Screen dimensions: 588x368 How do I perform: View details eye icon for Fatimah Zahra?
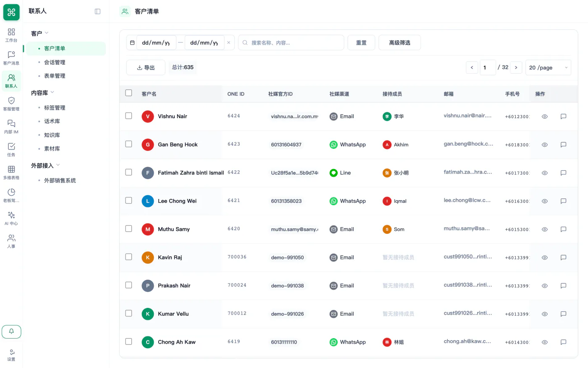[x=544, y=173]
